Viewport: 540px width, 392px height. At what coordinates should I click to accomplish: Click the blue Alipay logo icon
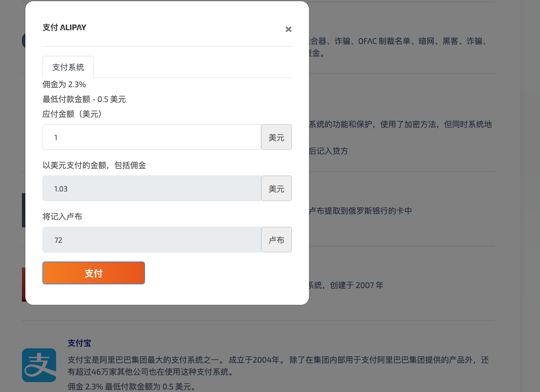pos(39,365)
